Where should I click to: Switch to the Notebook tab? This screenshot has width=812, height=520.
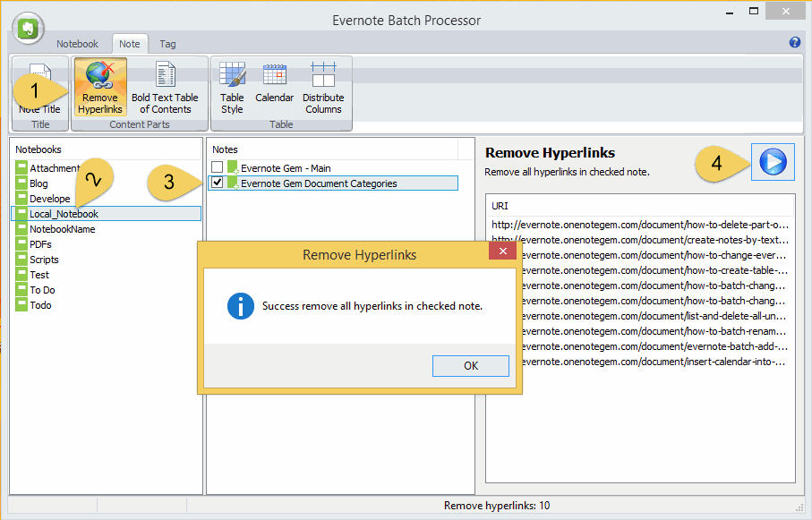(x=77, y=44)
